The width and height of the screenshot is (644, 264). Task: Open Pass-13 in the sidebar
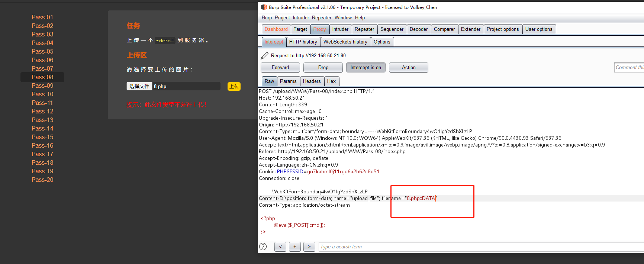(x=42, y=120)
